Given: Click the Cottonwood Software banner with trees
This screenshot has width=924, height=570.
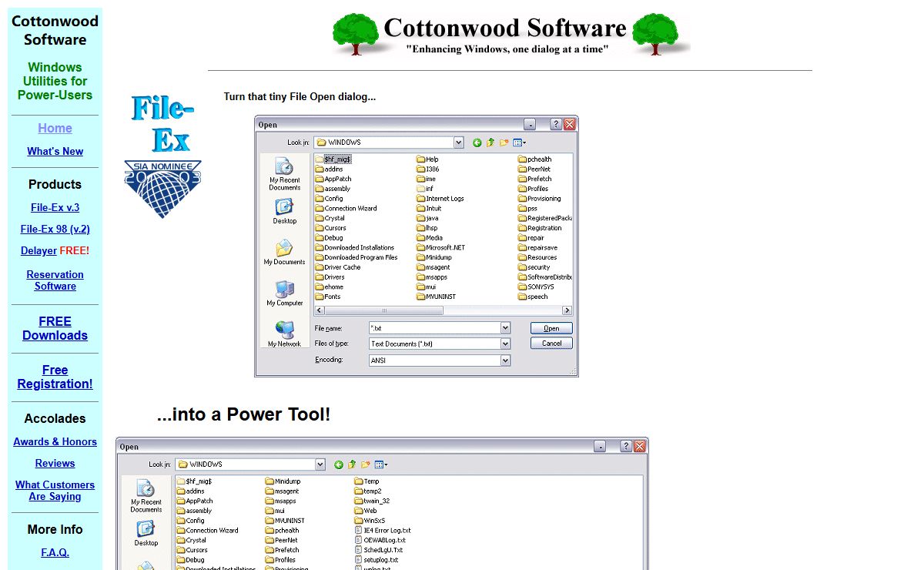Looking at the screenshot, I should click(511, 35).
